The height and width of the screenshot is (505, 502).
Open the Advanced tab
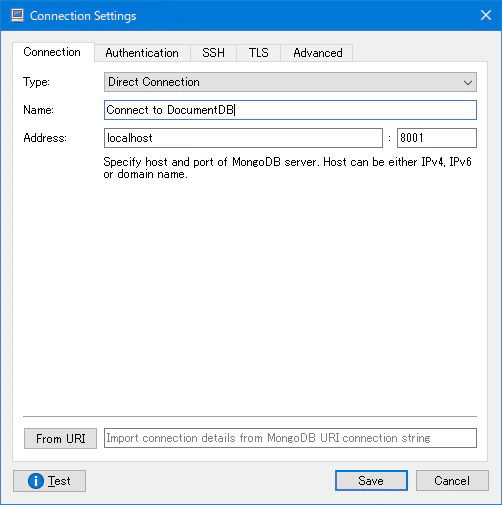pos(317,53)
